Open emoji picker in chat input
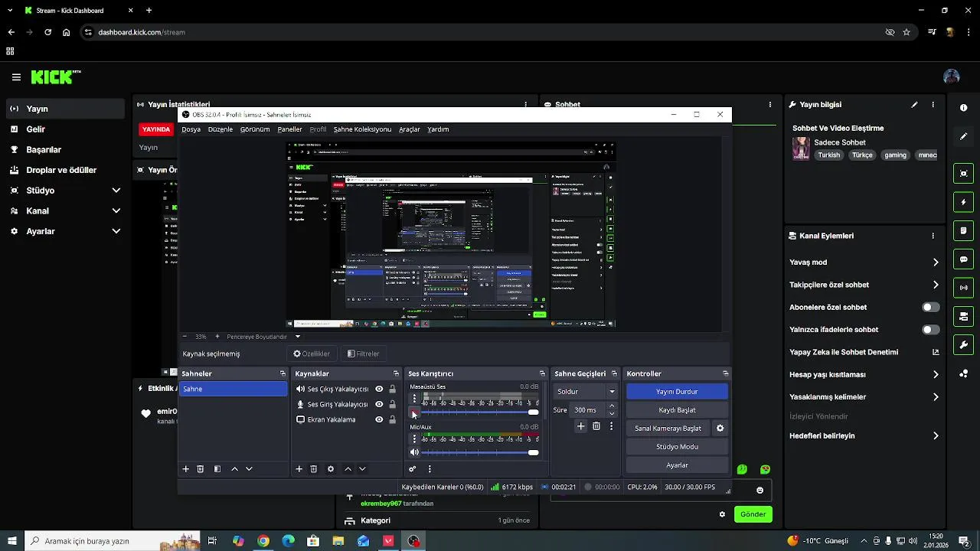 pyautogui.click(x=759, y=491)
